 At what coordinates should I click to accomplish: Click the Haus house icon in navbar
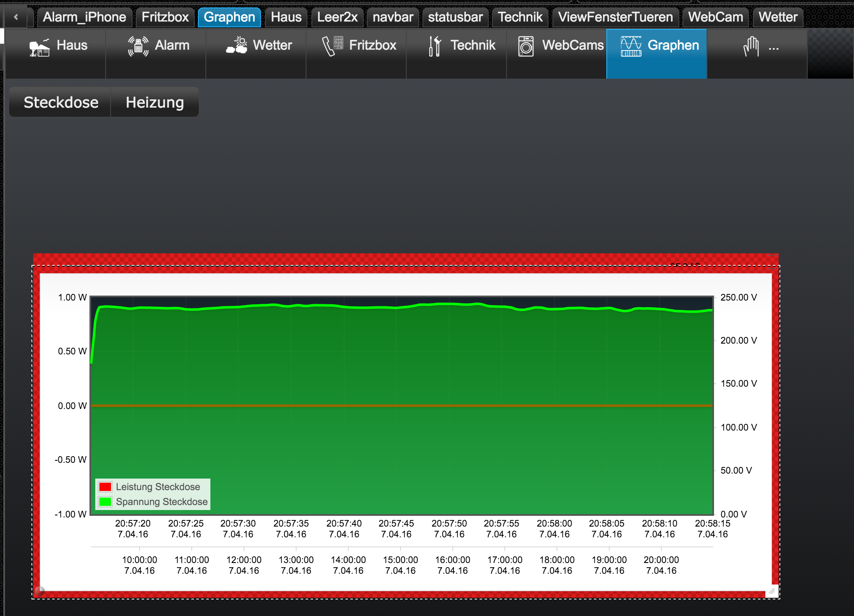click(x=40, y=47)
